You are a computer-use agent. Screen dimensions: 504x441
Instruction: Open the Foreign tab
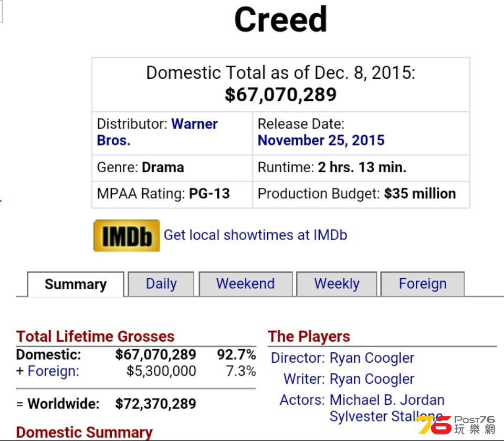coord(423,284)
